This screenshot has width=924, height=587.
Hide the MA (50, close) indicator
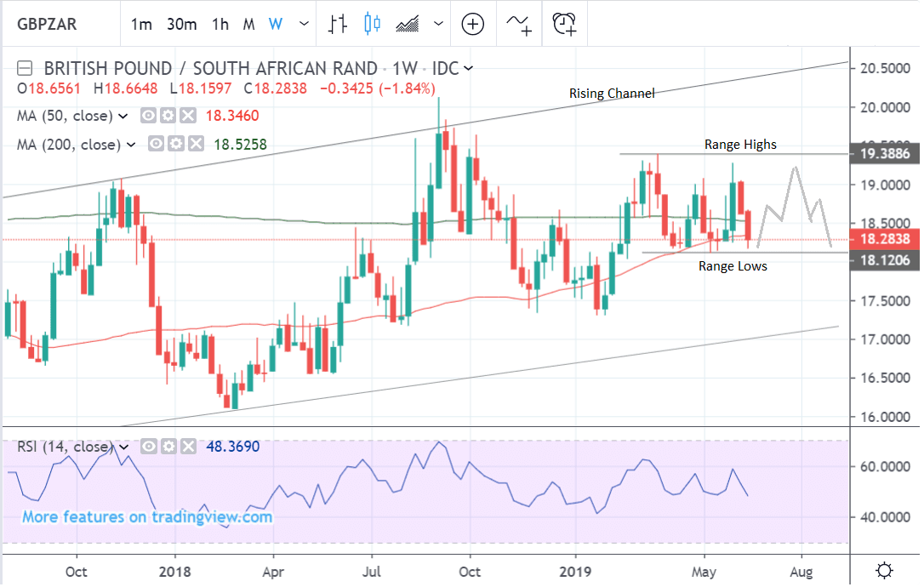point(150,116)
